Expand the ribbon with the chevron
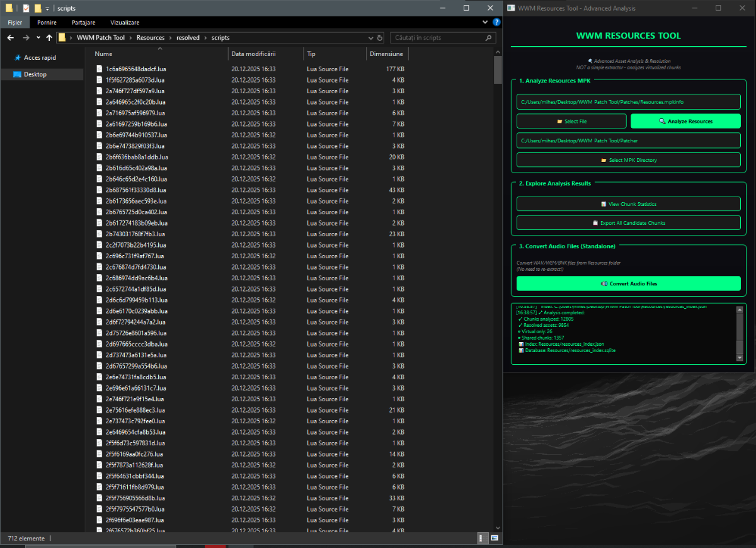 click(485, 22)
